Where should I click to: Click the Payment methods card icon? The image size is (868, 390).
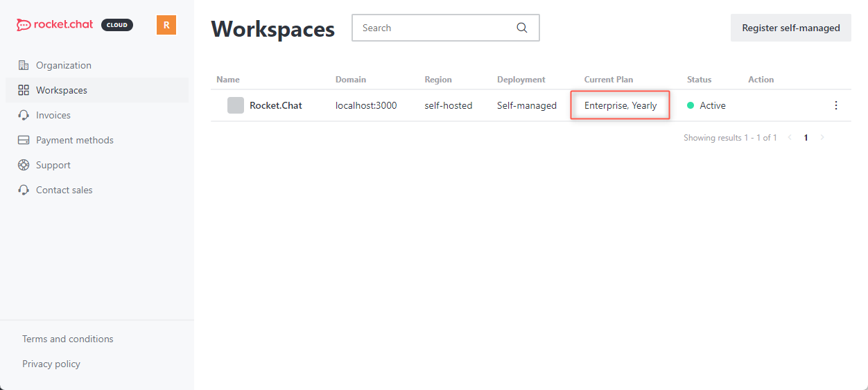click(x=24, y=140)
